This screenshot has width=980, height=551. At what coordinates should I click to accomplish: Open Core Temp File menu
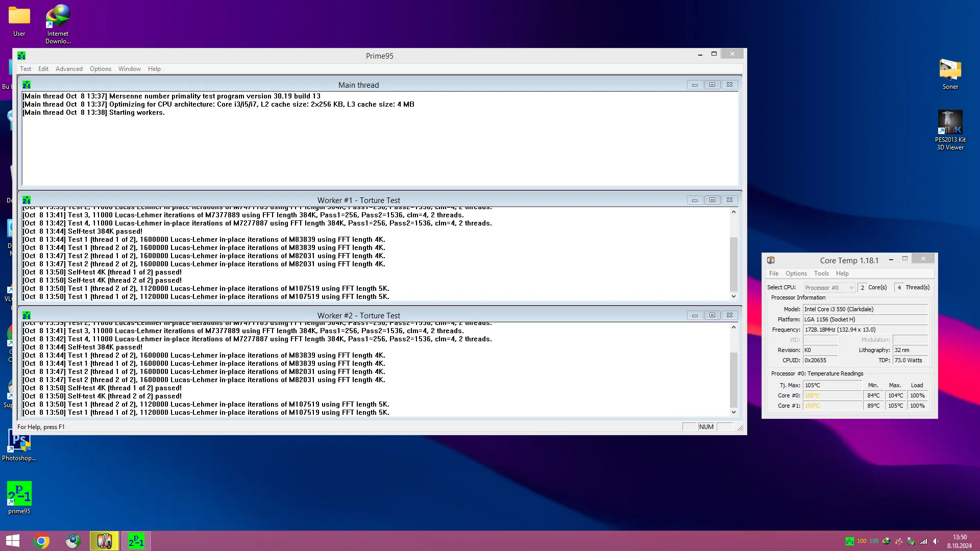coord(774,273)
